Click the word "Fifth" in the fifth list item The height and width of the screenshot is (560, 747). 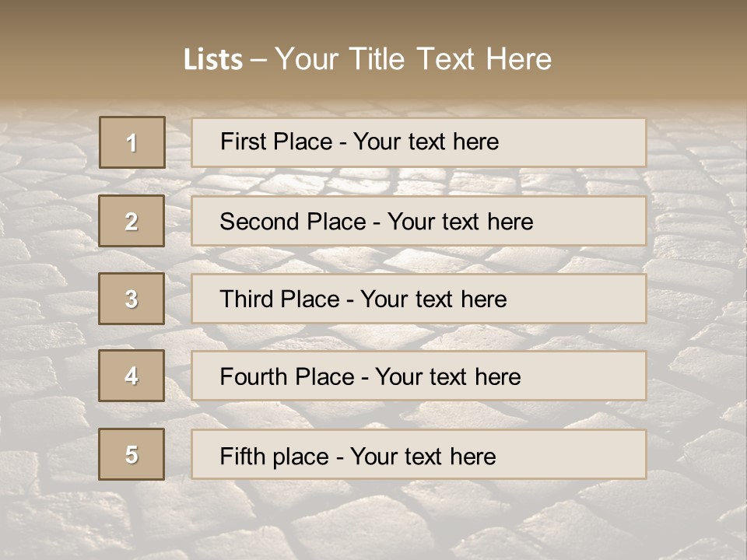(x=244, y=456)
